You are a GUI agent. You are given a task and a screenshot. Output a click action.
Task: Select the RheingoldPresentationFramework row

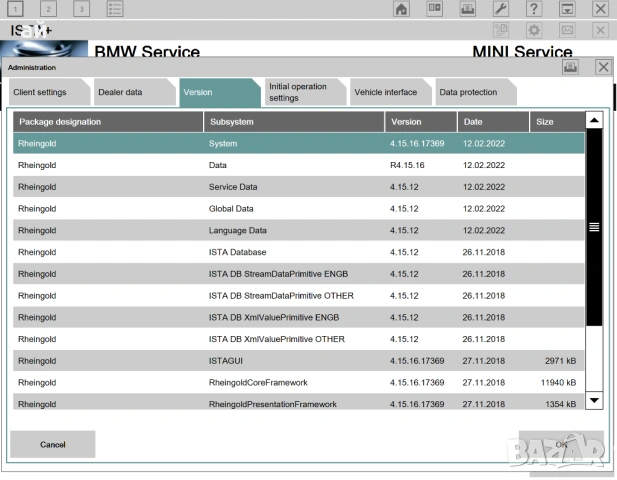pos(299,402)
